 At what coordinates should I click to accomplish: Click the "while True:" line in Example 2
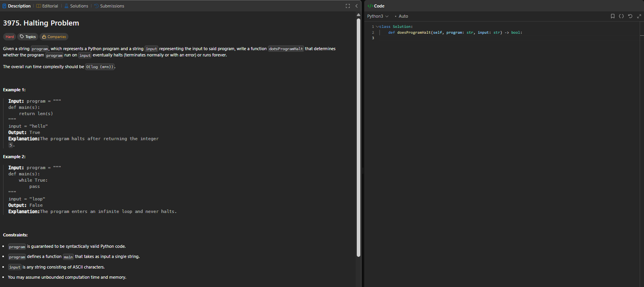pyautogui.click(x=33, y=181)
